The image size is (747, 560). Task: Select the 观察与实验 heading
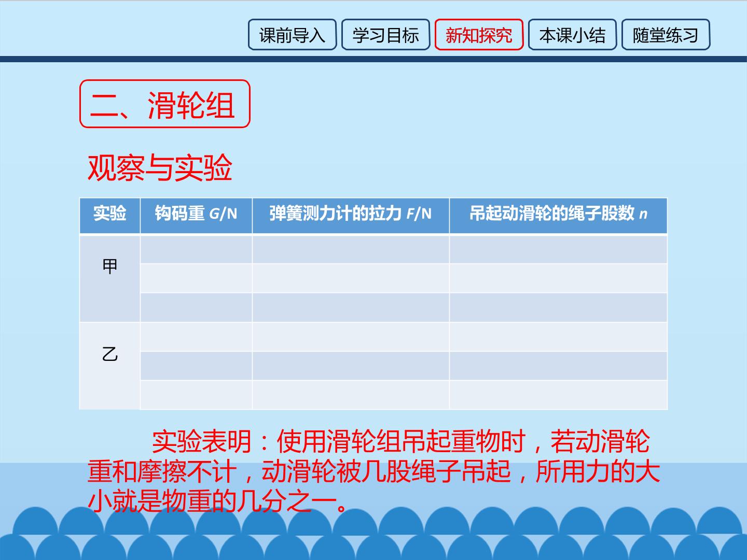click(160, 168)
